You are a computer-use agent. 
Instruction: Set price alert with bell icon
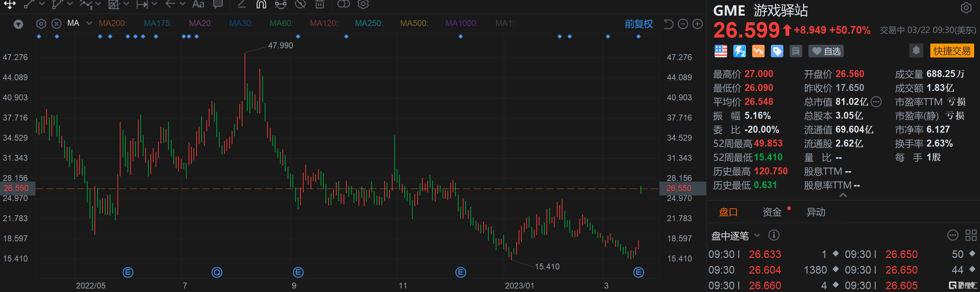(x=916, y=50)
